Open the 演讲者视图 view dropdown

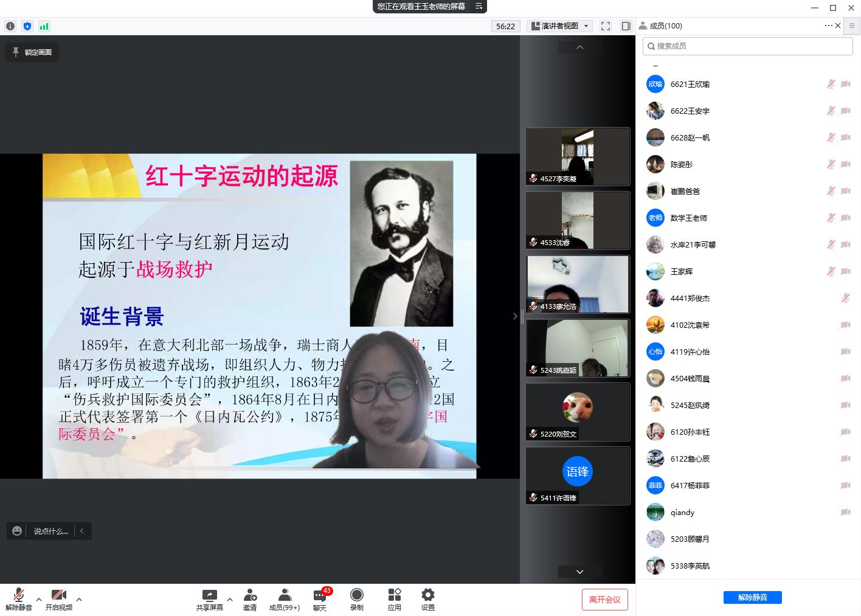[x=560, y=26]
